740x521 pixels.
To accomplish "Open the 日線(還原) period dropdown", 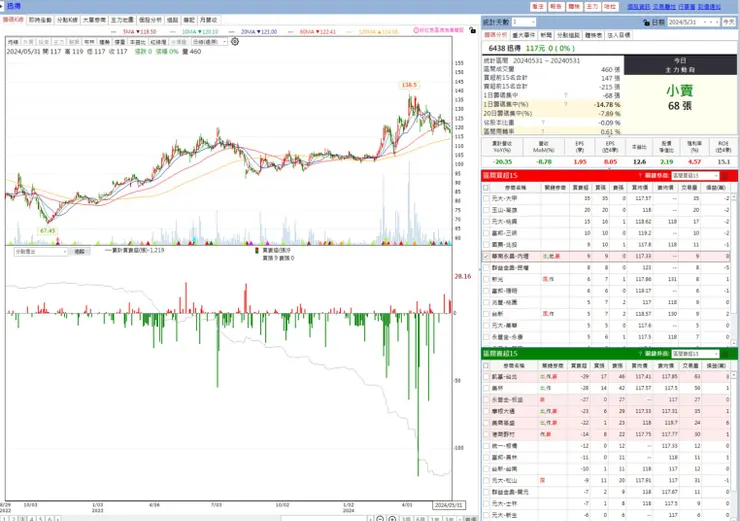I will click(210, 42).
